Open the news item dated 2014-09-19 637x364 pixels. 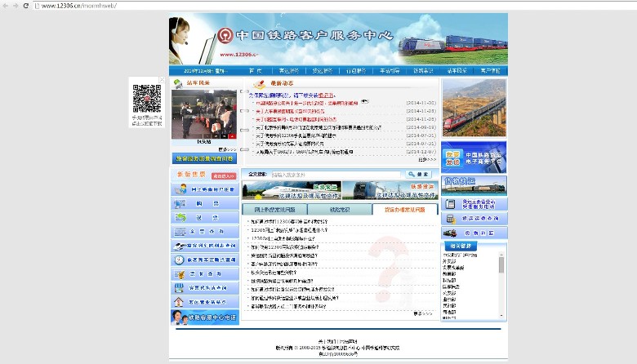318,127
